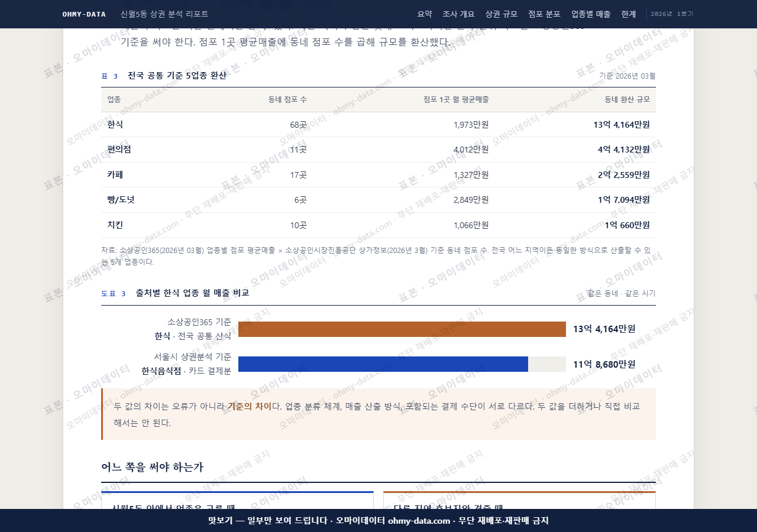Click the 한식 row label
The width and height of the screenshot is (757, 532).
115,125
